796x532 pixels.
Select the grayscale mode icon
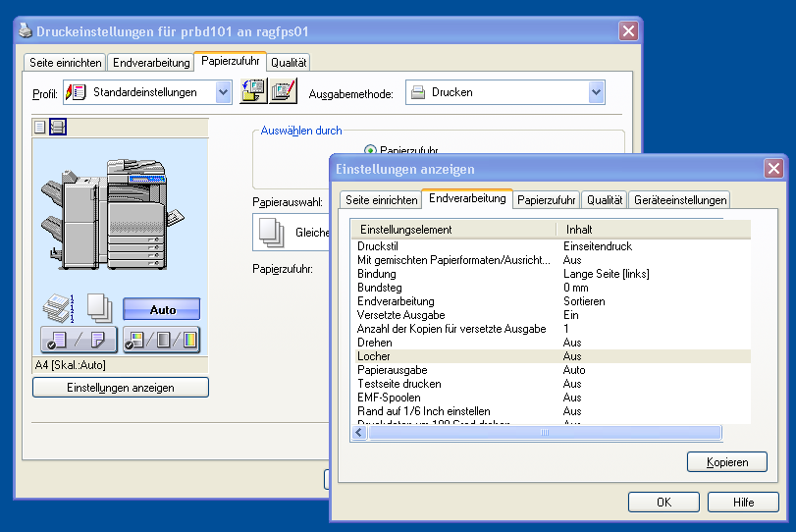coord(164,340)
